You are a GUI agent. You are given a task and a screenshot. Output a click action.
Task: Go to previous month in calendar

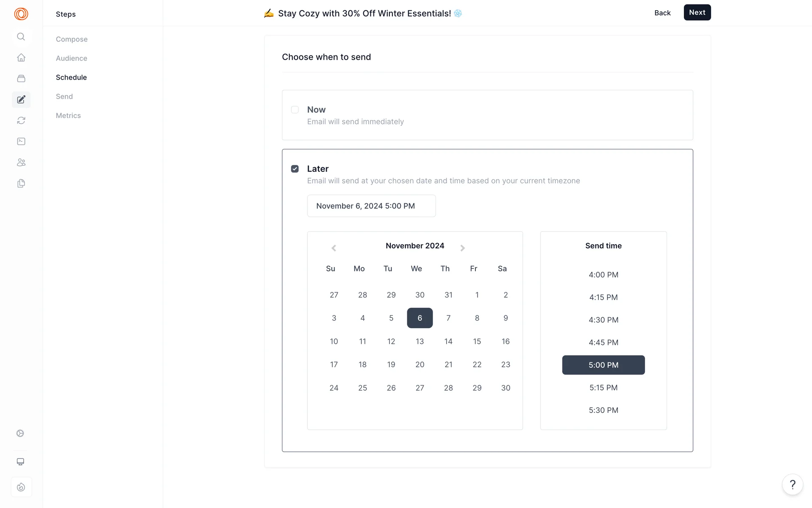(334, 248)
